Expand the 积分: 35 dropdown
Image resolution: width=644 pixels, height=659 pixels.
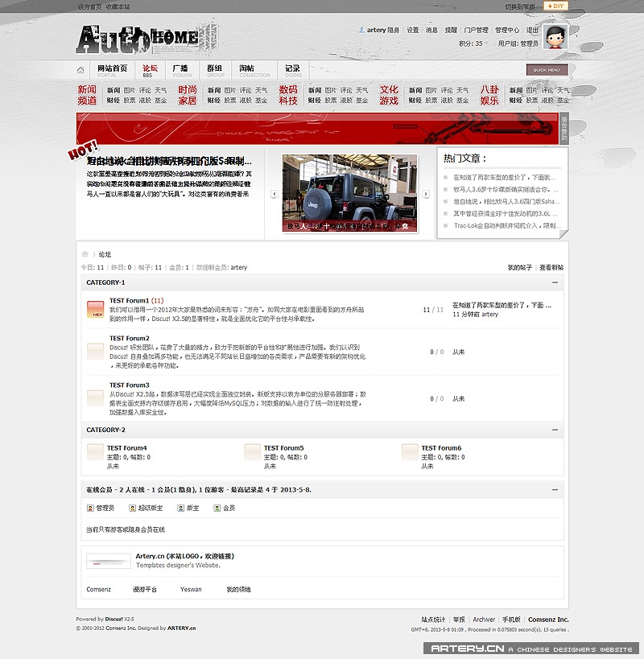[x=473, y=43]
